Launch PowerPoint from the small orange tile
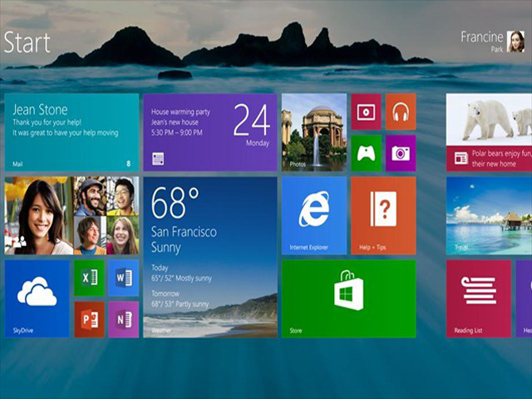532x399 pixels. 89,319
